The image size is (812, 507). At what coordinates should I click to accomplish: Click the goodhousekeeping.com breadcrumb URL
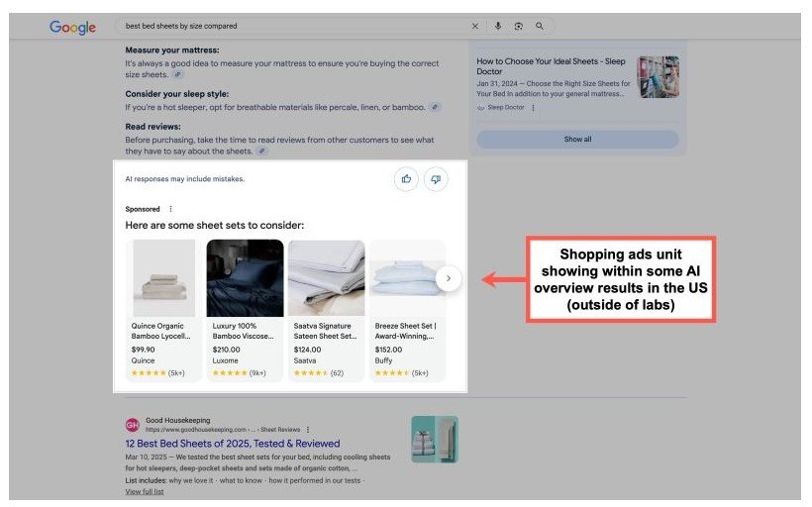point(223,430)
